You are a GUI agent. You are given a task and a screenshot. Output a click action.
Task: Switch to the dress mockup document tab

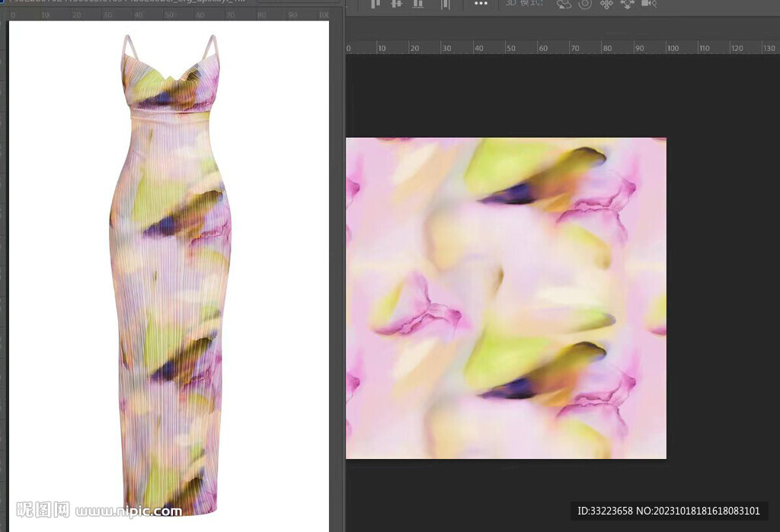point(129,2)
